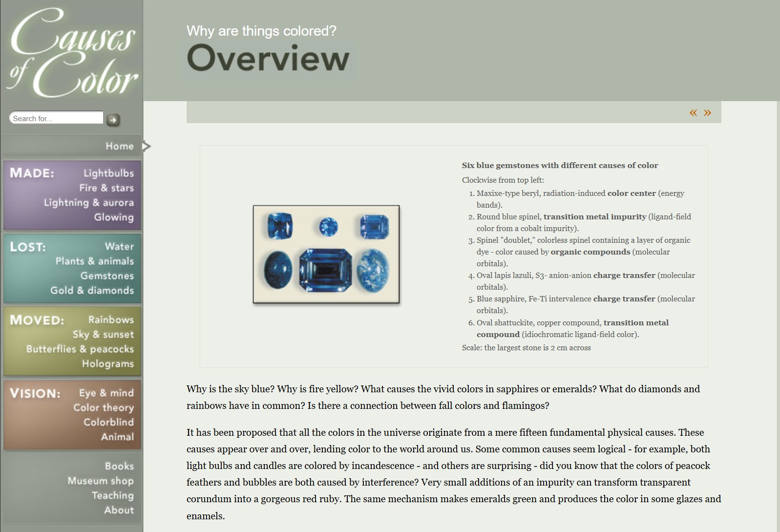Open Eye & mind section
The image size is (780, 532).
106,393
